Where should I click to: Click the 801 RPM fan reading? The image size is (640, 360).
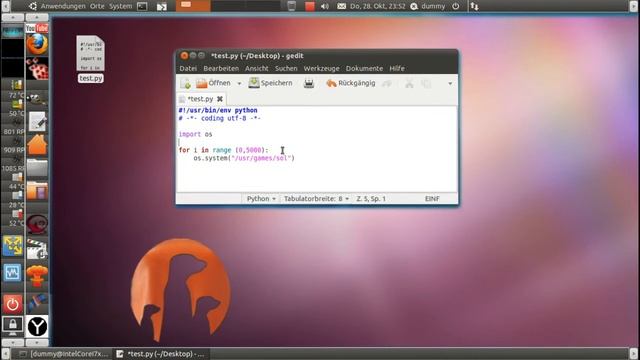(x=14, y=132)
